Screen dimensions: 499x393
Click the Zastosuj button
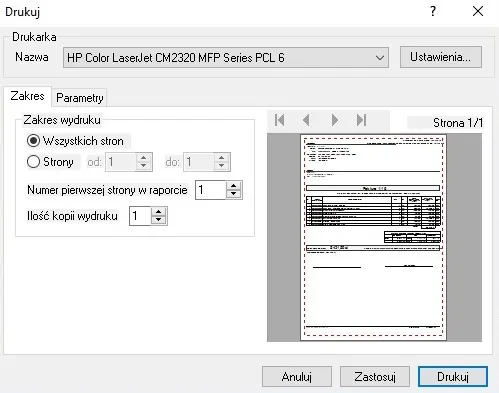[x=375, y=377]
